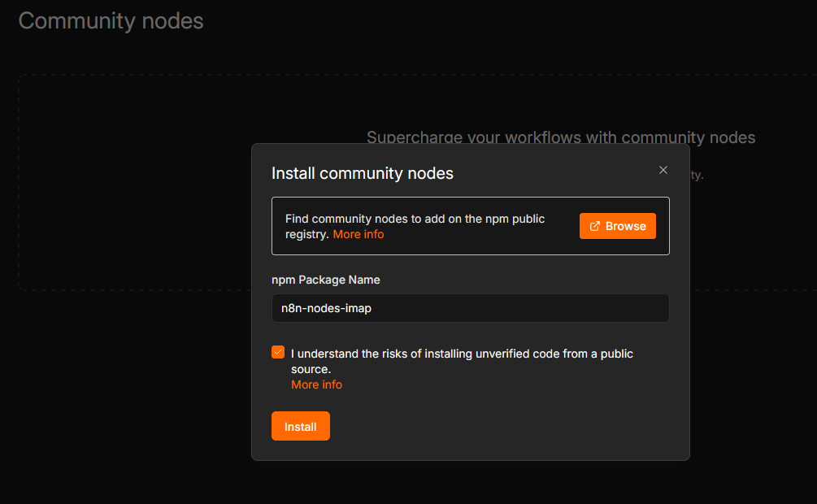Uncheck the risks acknowledgement checkbox
This screenshot has width=817, height=504.
click(278, 352)
